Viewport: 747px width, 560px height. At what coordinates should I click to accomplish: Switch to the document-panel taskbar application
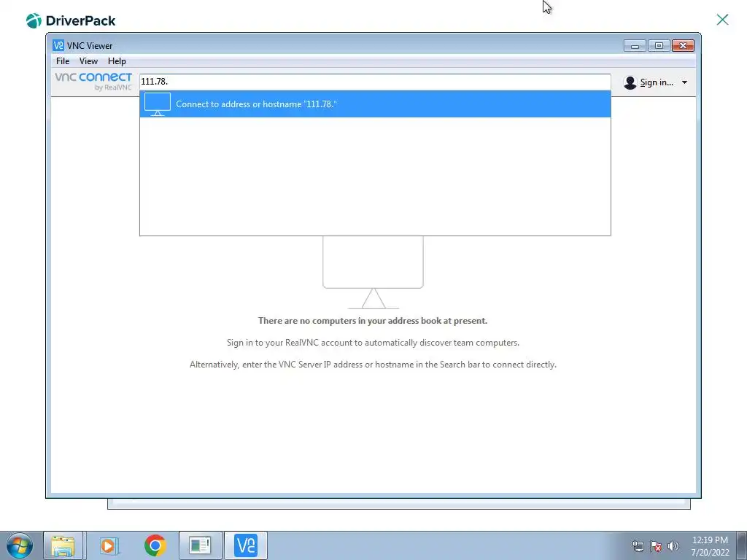pos(200,545)
